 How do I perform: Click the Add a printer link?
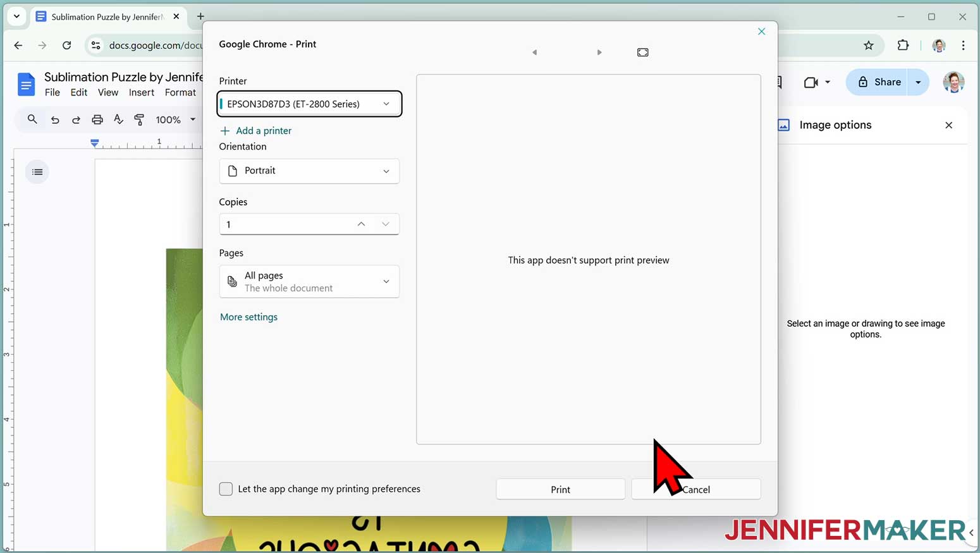pyautogui.click(x=256, y=131)
